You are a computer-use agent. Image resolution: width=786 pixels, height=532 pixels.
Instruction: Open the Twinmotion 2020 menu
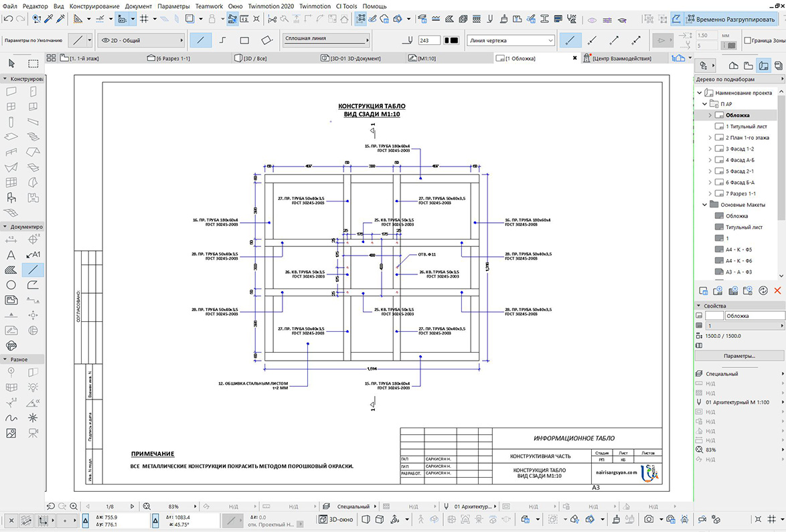tap(270, 6)
